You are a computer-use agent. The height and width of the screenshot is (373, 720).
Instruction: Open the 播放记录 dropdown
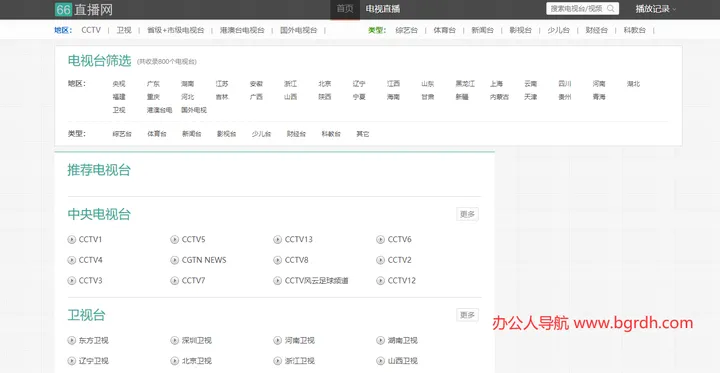pos(656,9)
